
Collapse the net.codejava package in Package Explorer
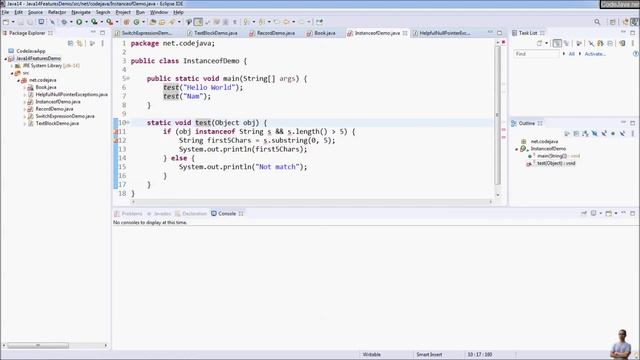pos(19,80)
